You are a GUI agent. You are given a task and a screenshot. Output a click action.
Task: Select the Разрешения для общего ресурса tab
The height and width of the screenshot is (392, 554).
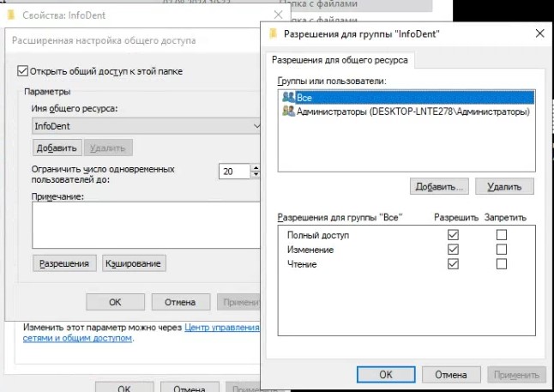[x=340, y=60]
